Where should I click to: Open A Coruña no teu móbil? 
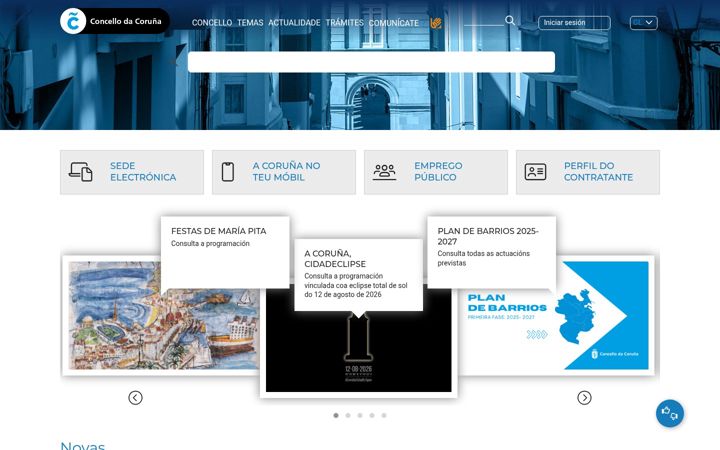[x=284, y=172]
